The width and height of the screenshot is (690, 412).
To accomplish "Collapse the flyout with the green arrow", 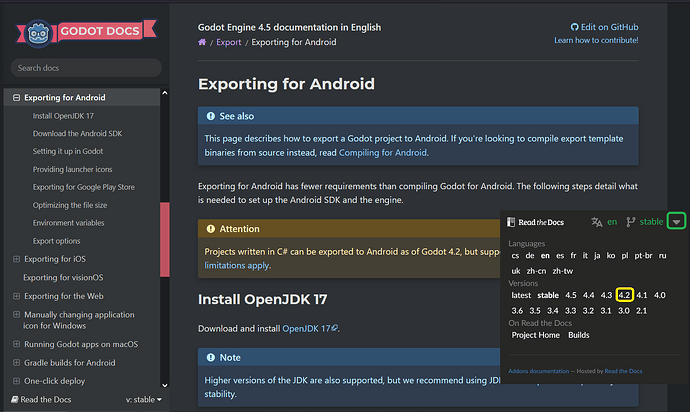I will pyautogui.click(x=677, y=221).
